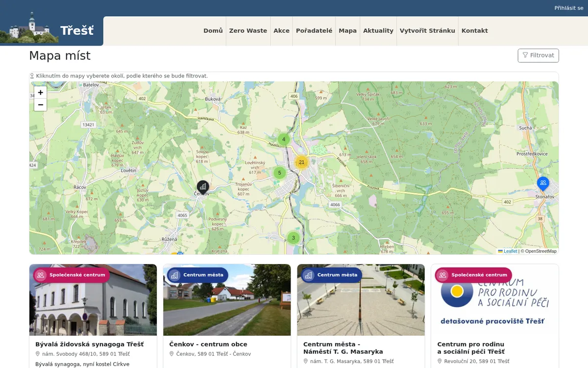Select the blue Stonařov map pin
Image resolution: width=588 pixels, height=368 pixels.
pos(543,184)
